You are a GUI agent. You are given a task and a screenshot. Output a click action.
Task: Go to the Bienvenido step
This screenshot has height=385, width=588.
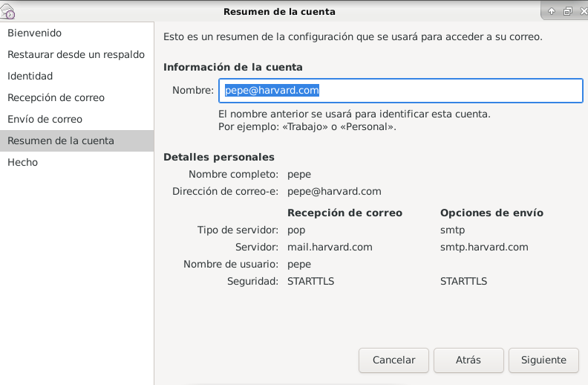[35, 33]
